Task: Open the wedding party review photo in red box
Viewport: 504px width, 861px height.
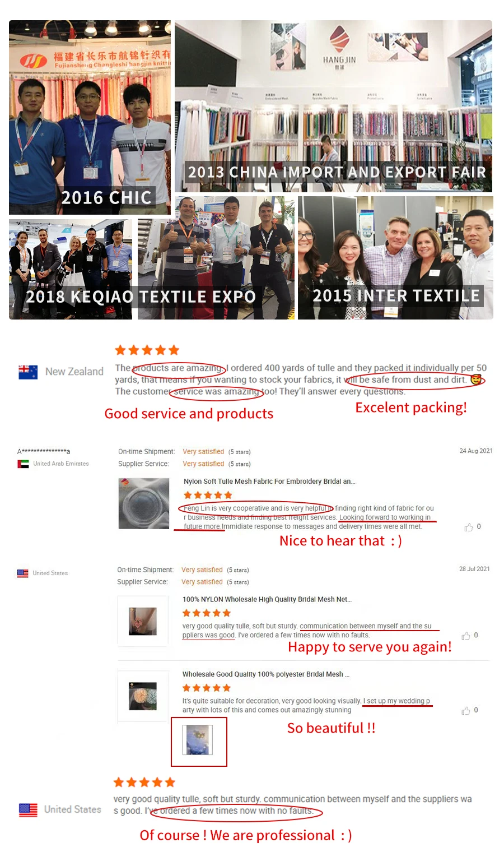Action: (x=199, y=740)
